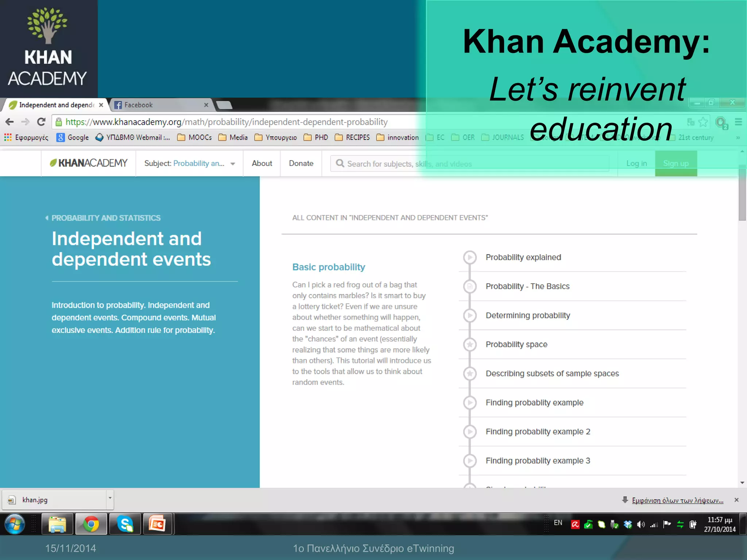Open the Finding probablity example video
Screen dimensions: 747x560
[534, 403]
